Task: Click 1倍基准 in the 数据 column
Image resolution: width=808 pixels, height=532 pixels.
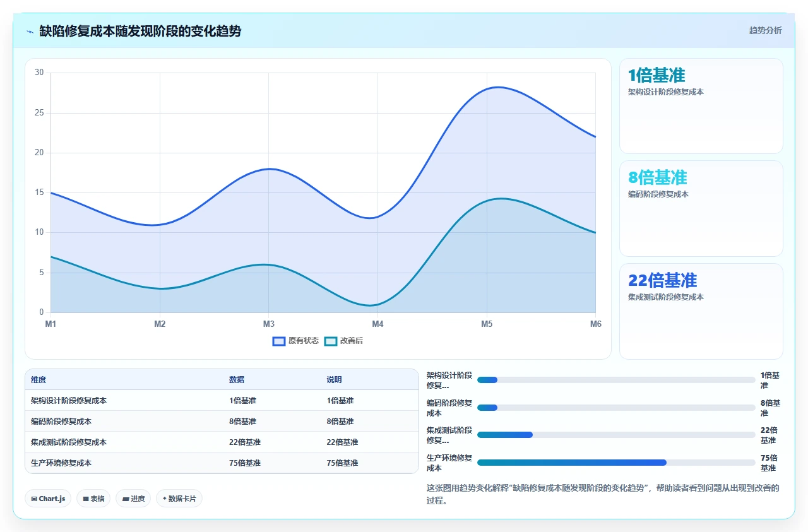Action: coord(242,401)
